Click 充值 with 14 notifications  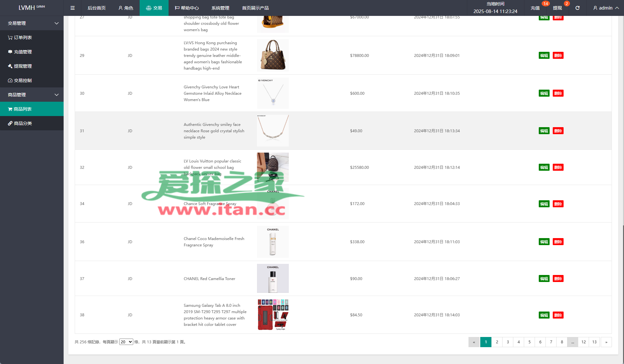(x=535, y=8)
